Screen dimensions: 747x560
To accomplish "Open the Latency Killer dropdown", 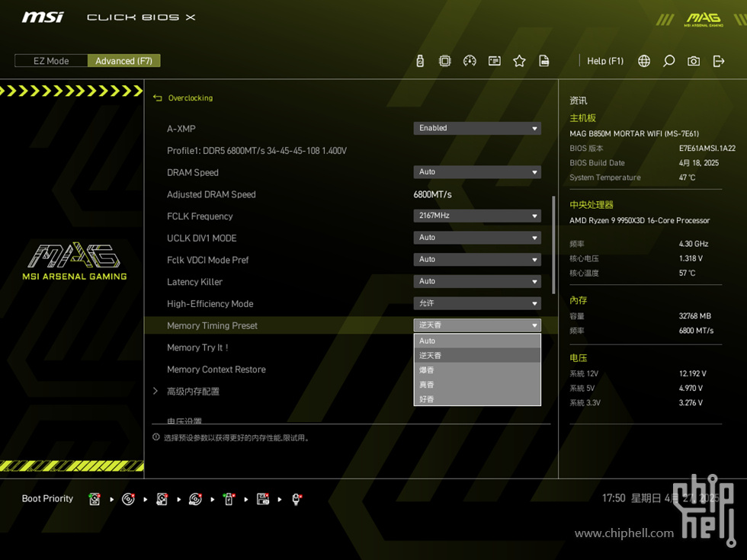I will pyautogui.click(x=477, y=281).
